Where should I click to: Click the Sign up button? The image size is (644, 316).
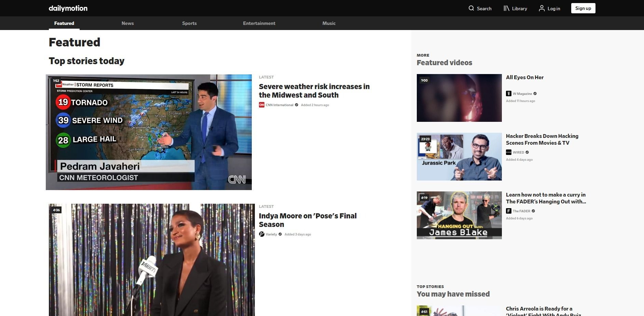pyautogui.click(x=583, y=8)
